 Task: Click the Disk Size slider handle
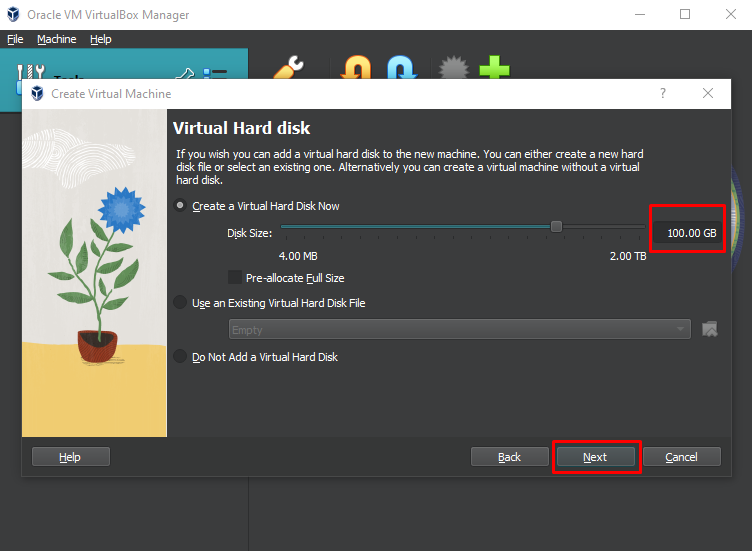(x=556, y=227)
